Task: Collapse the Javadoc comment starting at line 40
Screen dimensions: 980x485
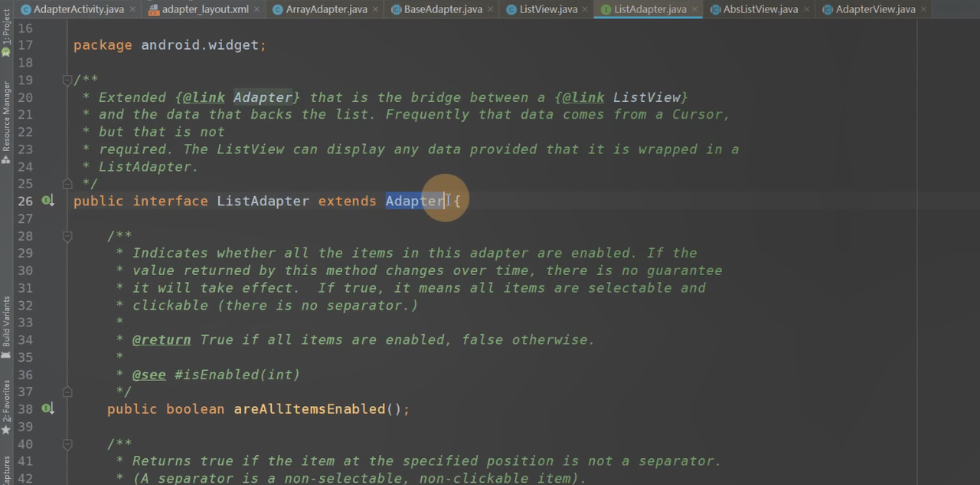Action: click(x=67, y=444)
